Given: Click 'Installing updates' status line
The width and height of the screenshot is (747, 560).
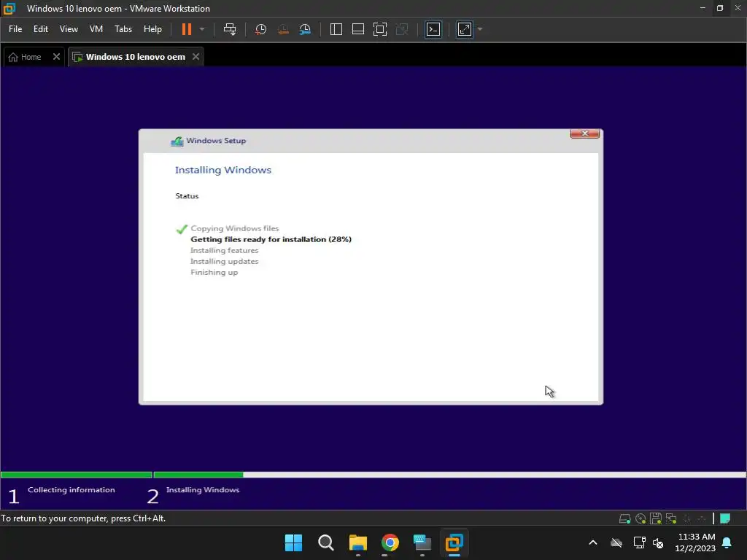Looking at the screenshot, I should [224, 262].
